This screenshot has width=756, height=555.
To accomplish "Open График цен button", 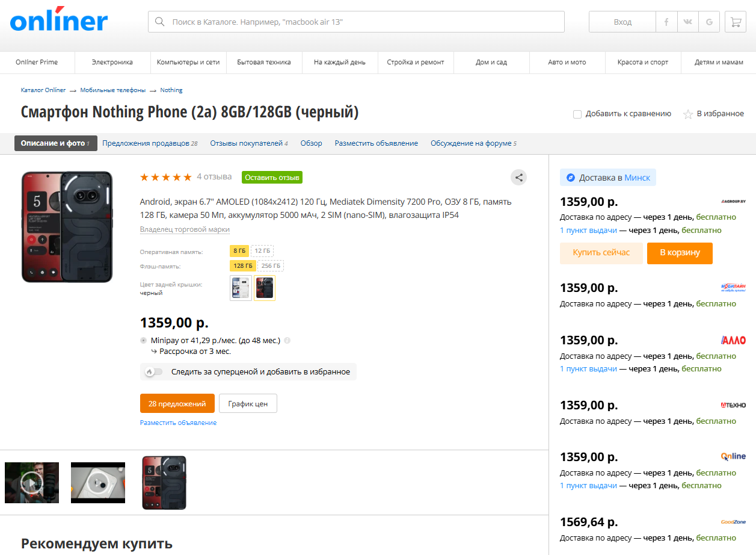I will click(248, 404).
